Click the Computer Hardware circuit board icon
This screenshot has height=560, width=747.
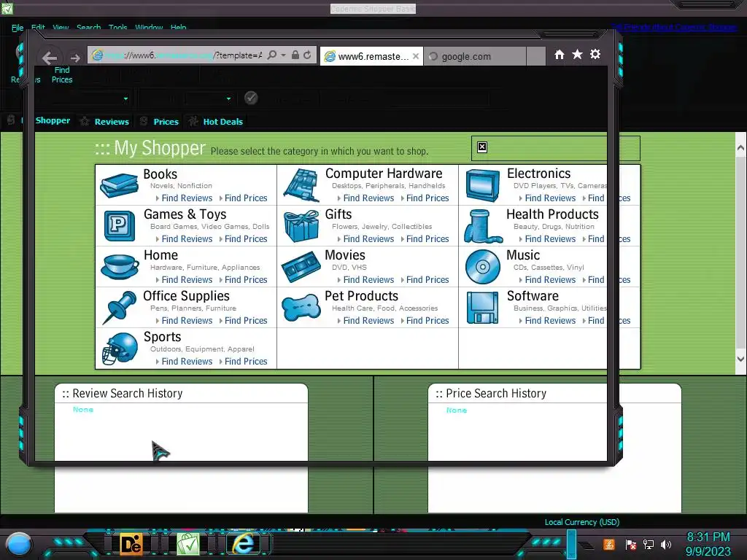[x=301, y=184]
